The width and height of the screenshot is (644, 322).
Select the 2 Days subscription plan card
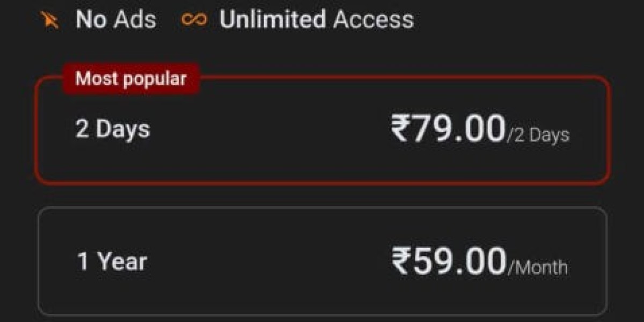(x=322, y=156)
